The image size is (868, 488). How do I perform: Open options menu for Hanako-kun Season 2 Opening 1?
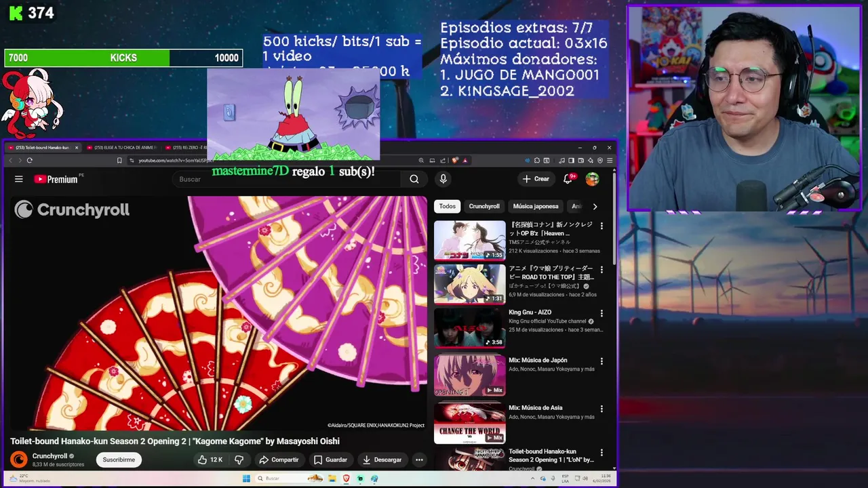[601, 453]
